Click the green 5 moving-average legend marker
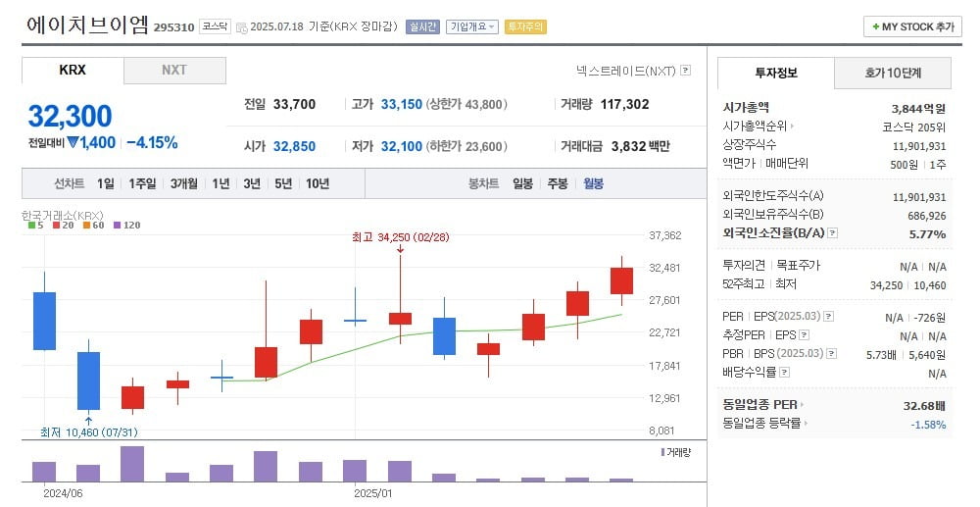980x507 pixels. tap(32, 225)
